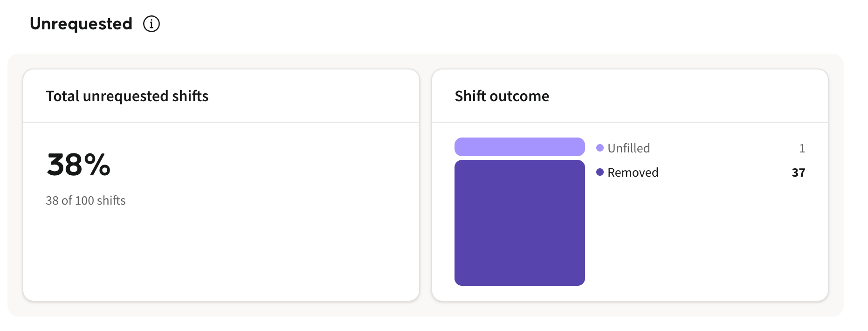Click the Removed legend label
This screenshot has width=868, height=331.
(633, 172)
